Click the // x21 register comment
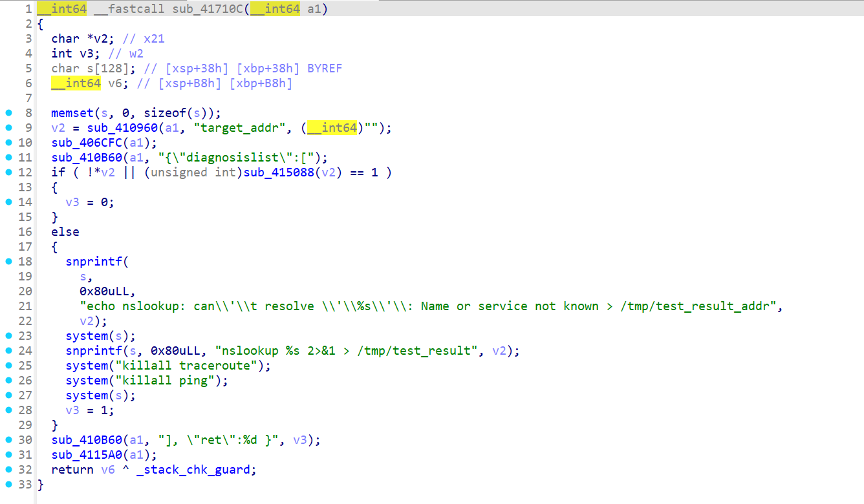This screenshot has width=864, height=504. tap(144, 39)
